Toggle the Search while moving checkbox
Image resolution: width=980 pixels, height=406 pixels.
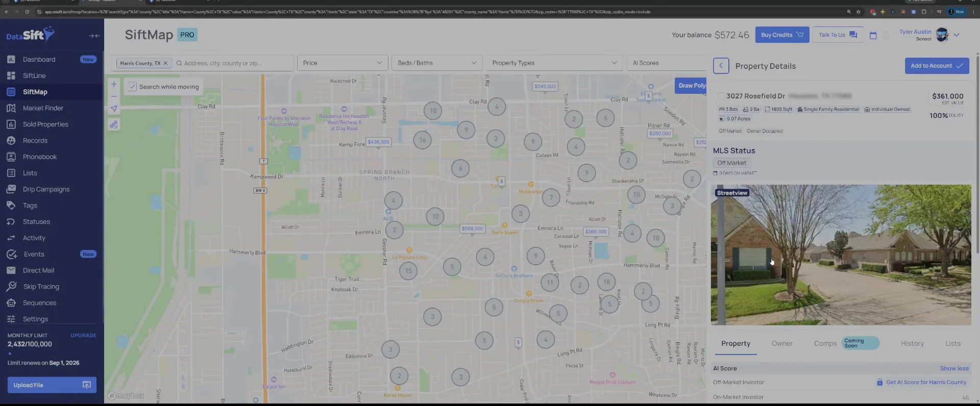coord(132,87)
